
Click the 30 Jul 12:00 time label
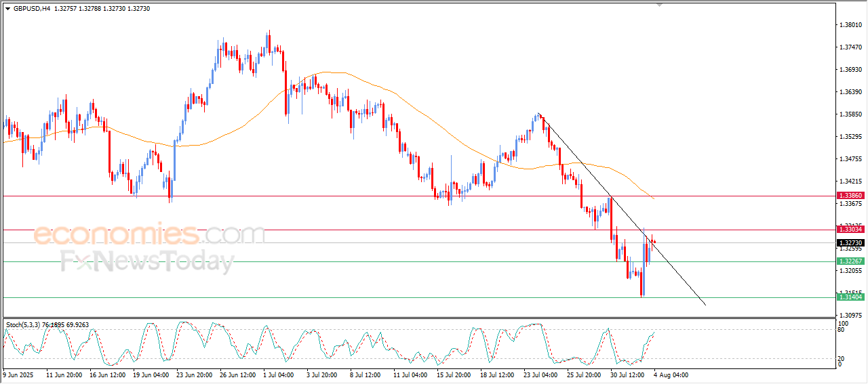(628, 374)
